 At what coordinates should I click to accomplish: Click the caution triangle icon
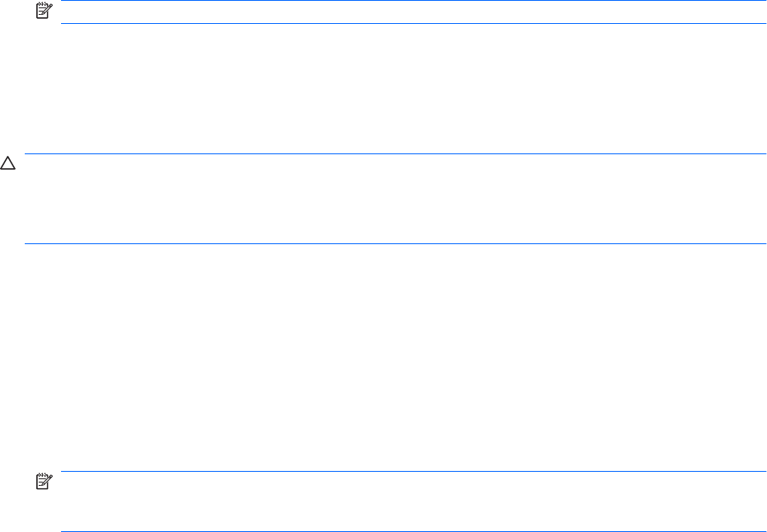pyautogui.click(x=8, y=164)
